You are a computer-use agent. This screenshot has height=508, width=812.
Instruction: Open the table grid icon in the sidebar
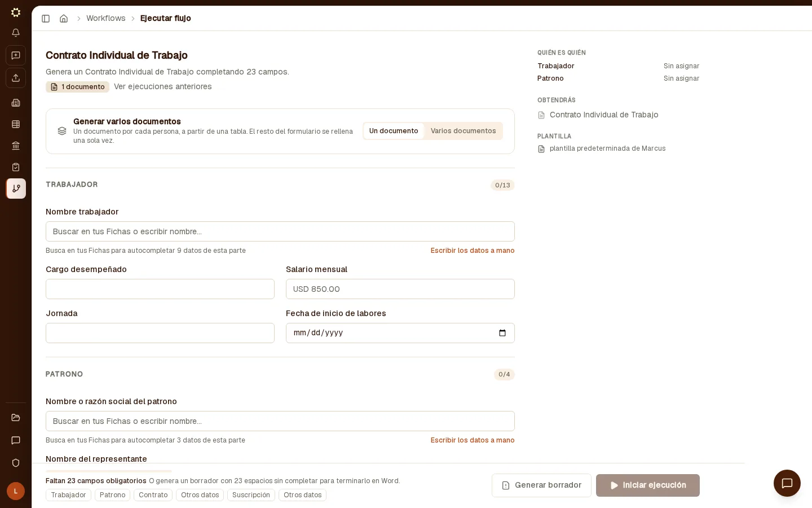(x=16, y=124)
